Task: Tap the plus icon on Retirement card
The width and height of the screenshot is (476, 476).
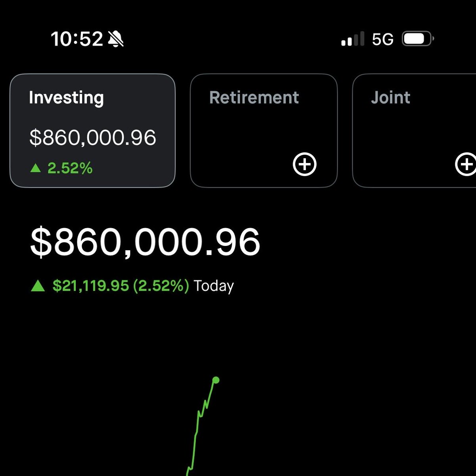Action: coord(305,164)
